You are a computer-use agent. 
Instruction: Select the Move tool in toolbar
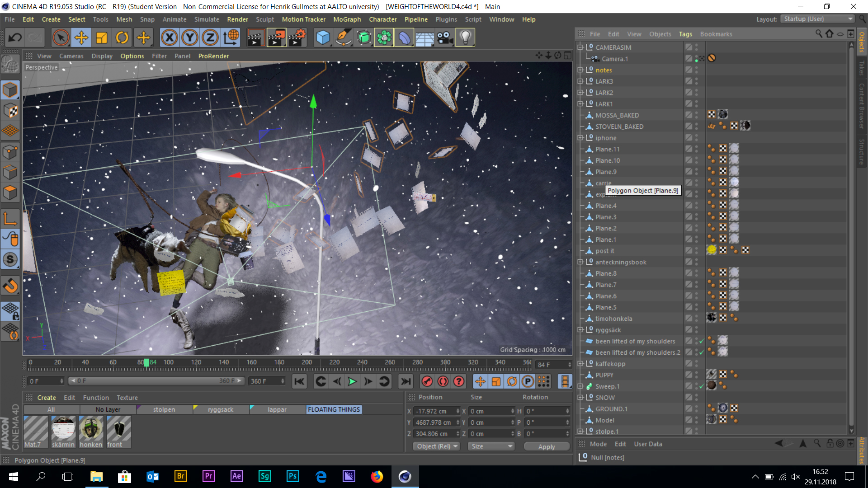(x=81, y=38)
